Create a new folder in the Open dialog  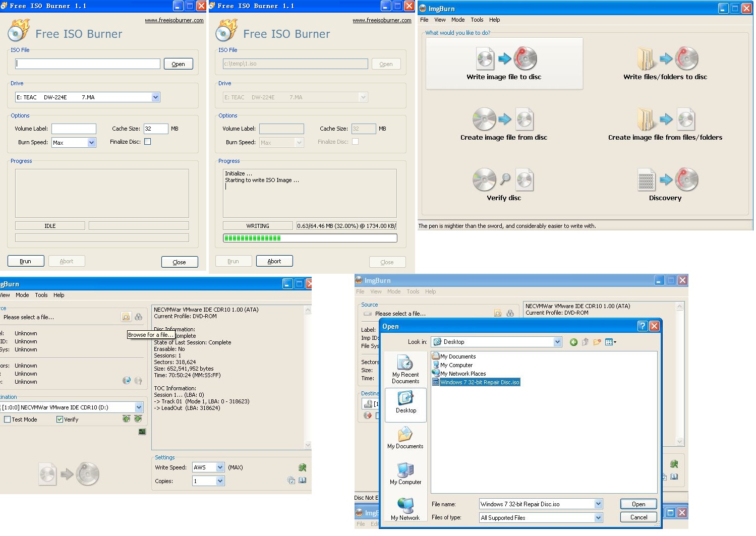coord(597,342)
